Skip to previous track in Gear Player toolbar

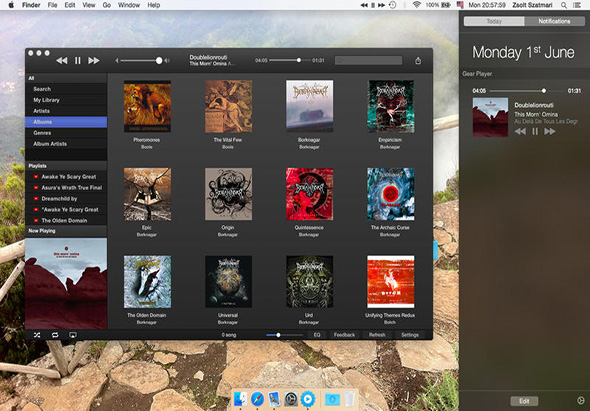[62, 61]
